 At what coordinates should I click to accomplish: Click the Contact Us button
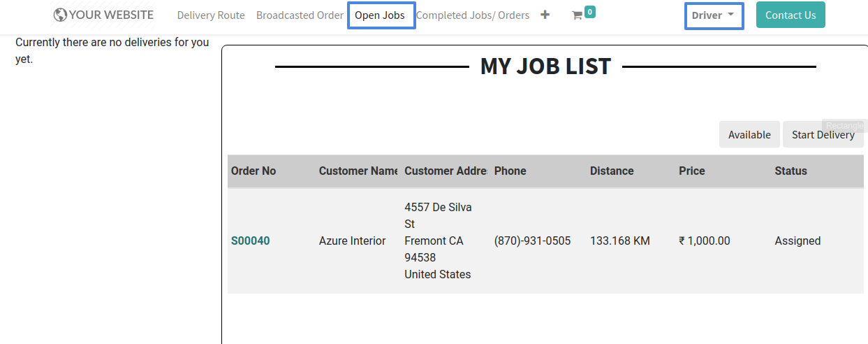[790, 15]
